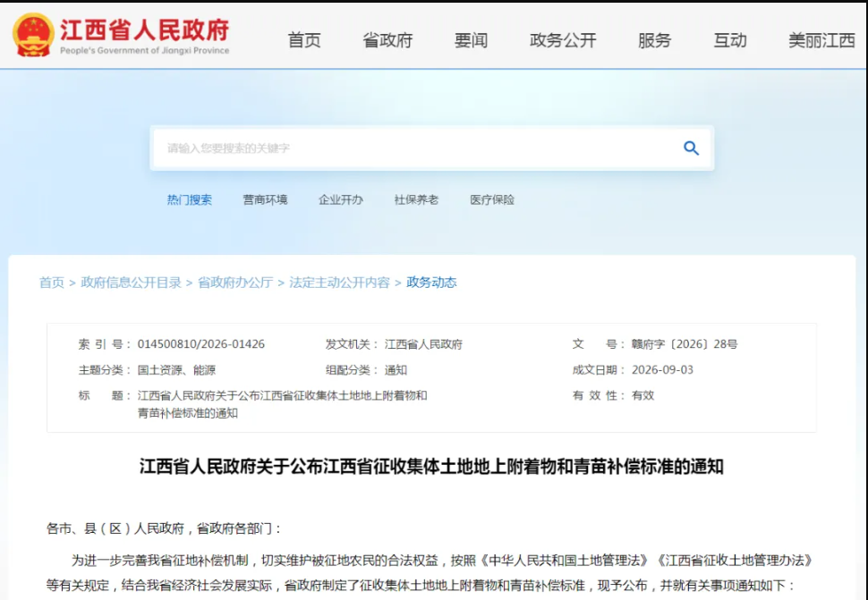Click the salutation line 各市、县（区）人民政府
Screen dimensions: 868x600
tap(165, 528)
